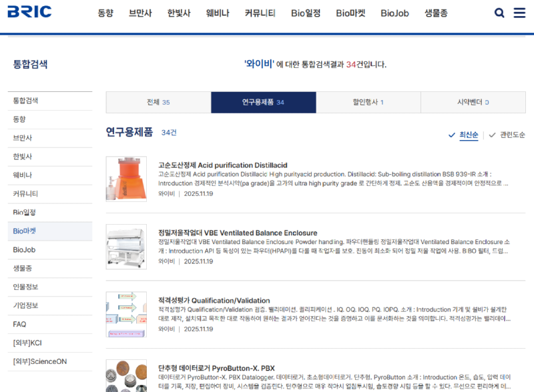534x392 pixels.
Task: Click the VBE Ventilated Balance Enclosure thumbnail
Action: [x=127, y=247]
